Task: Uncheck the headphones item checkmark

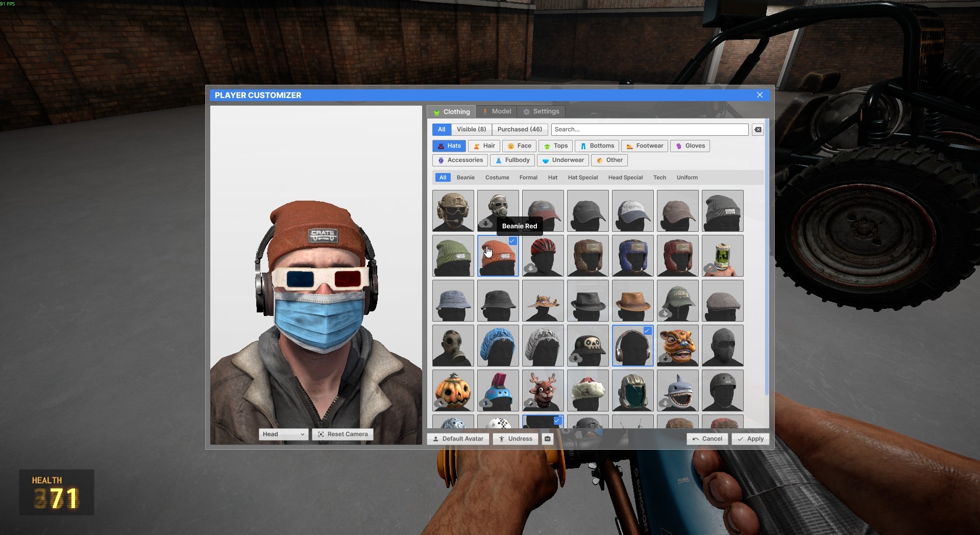Action: (647, 331)
